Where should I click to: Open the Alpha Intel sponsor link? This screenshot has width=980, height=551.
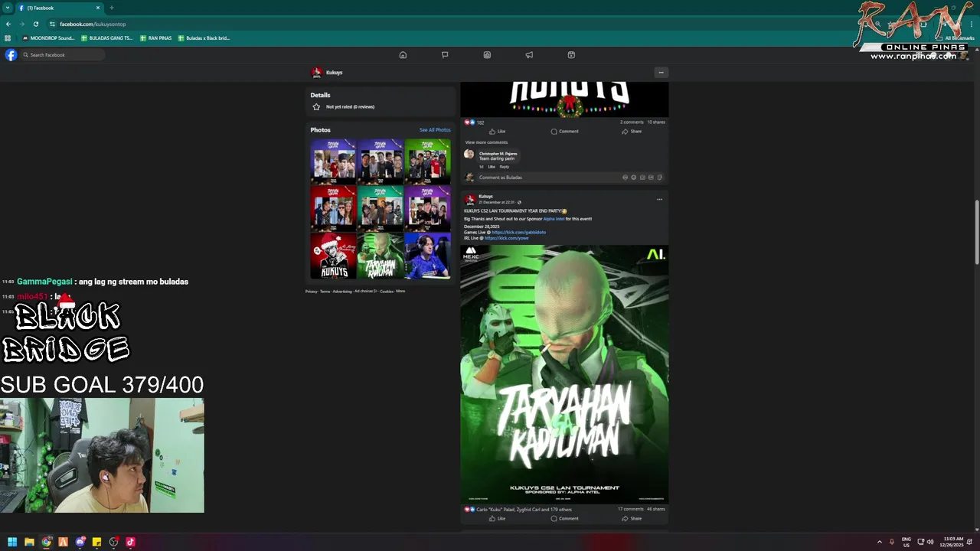[x=554, y=219]
